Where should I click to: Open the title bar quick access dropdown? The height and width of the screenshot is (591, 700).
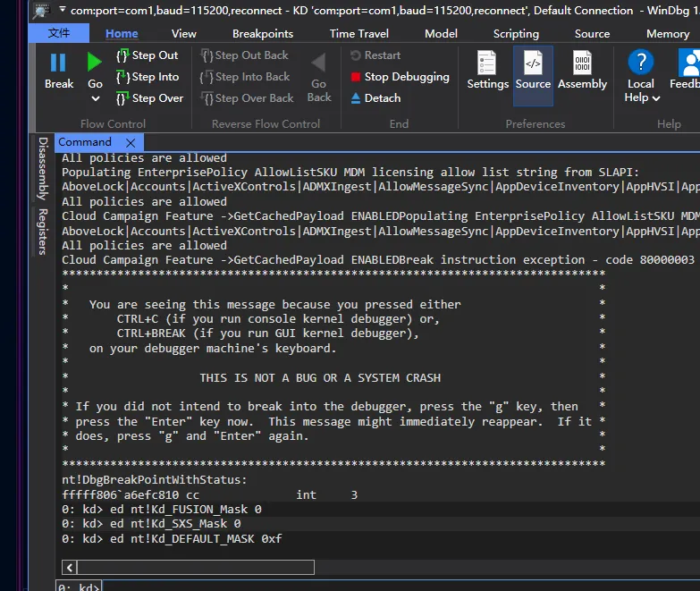pos(62,9)
